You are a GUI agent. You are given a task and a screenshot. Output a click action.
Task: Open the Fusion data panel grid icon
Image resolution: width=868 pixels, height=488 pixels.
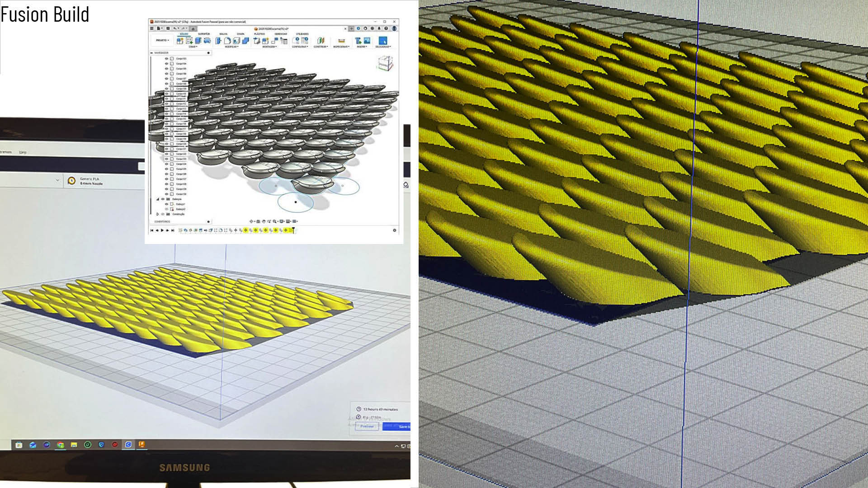[x=152, y=28]
